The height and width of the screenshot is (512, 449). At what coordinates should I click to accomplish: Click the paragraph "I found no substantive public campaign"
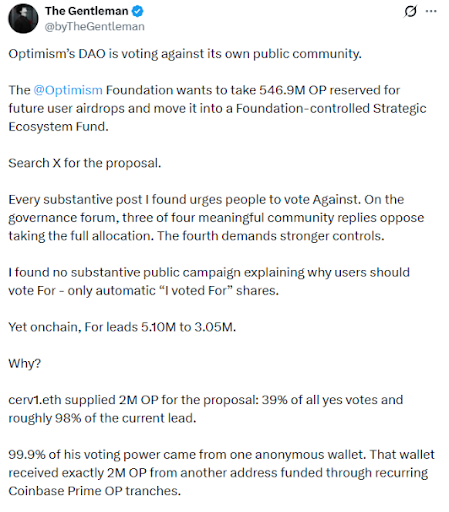click(x=209, y=282)
